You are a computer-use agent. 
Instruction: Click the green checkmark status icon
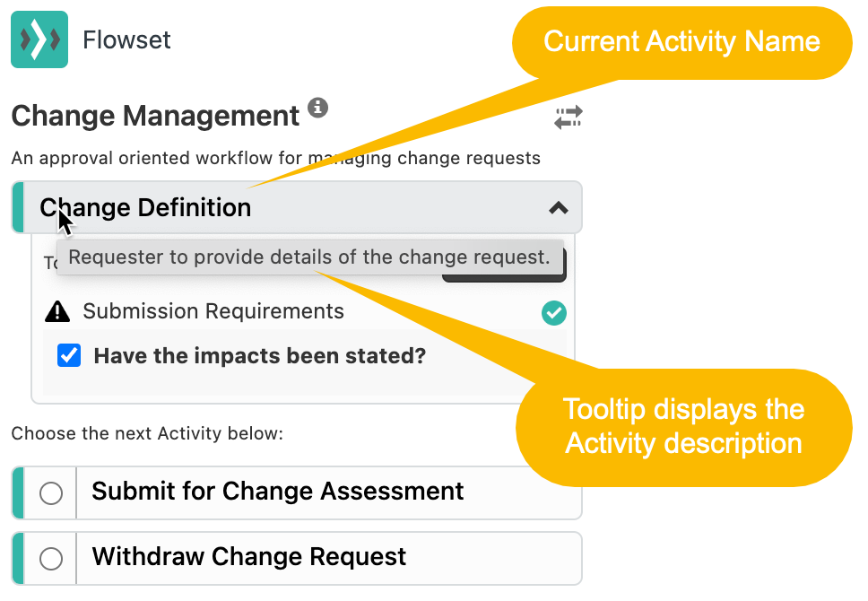553,313
